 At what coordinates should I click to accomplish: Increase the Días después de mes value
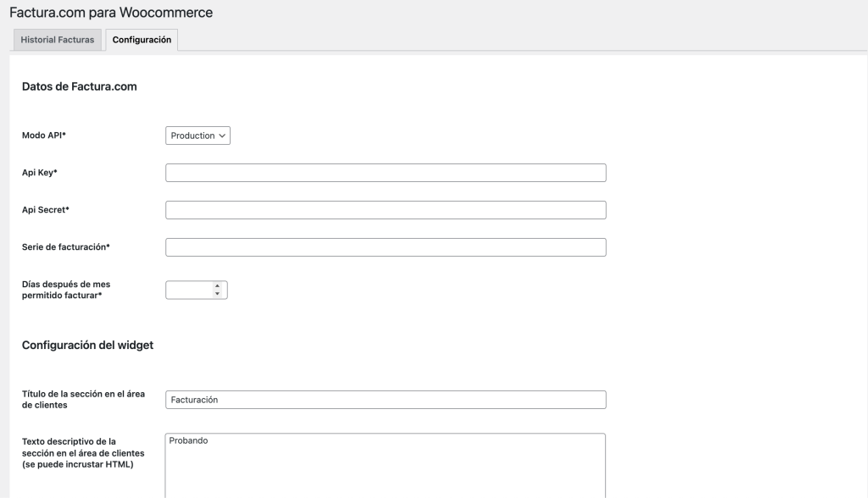pyautogui.click(x=218, y=286)
